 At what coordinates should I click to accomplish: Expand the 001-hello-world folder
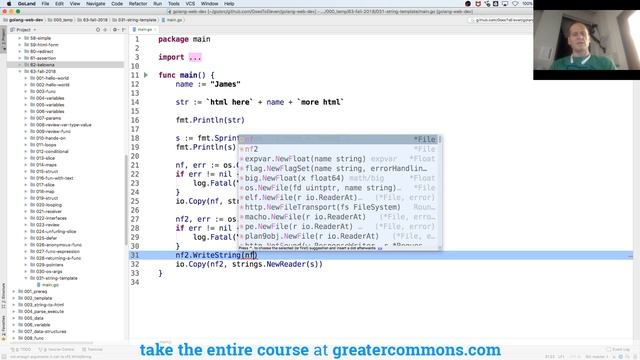26,78
